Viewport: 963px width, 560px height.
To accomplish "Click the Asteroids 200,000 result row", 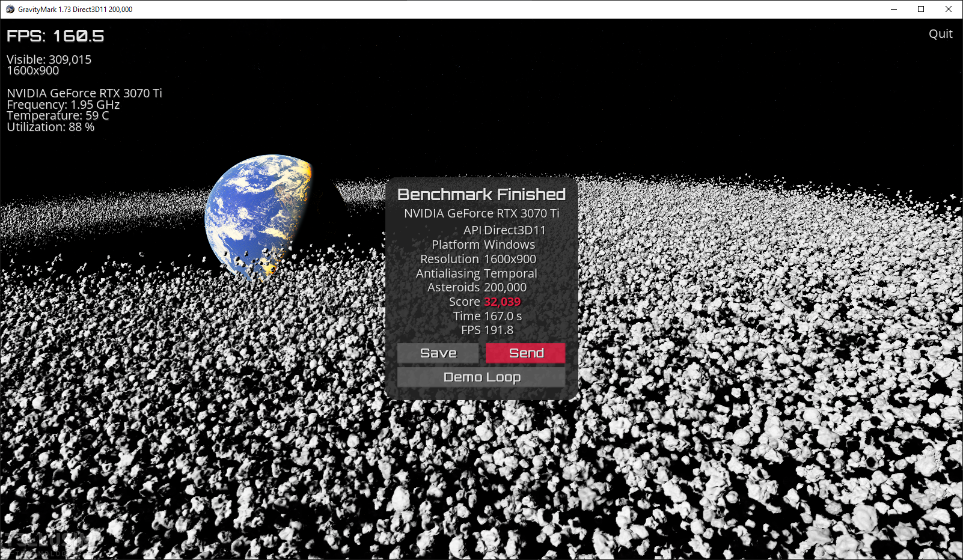I will click(477, 287).
